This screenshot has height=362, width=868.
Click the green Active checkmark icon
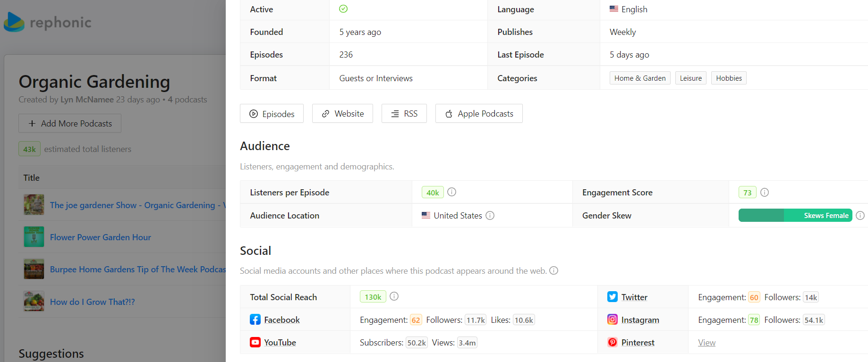coord(343,9)
